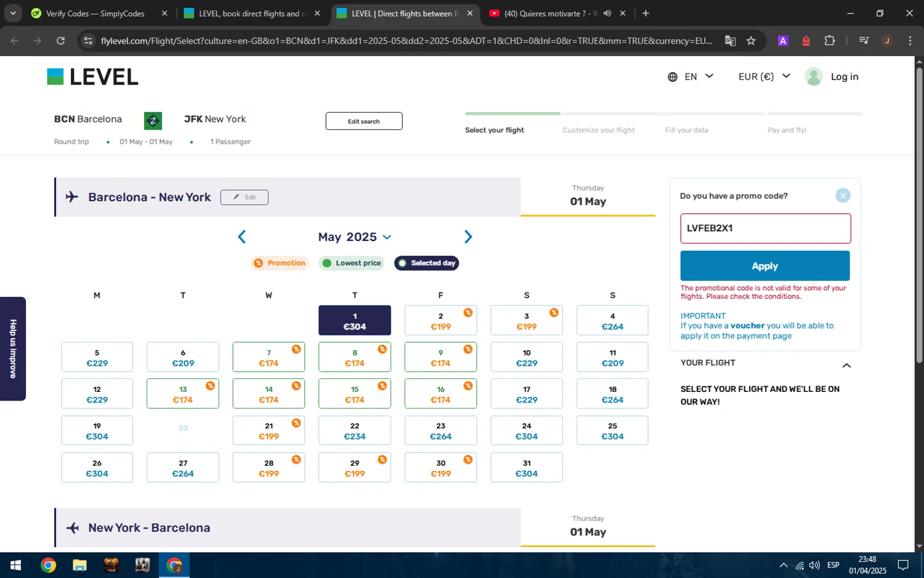Click Edit next to Barcelona - New York
The image size is (924, 578).
[245, 197]
